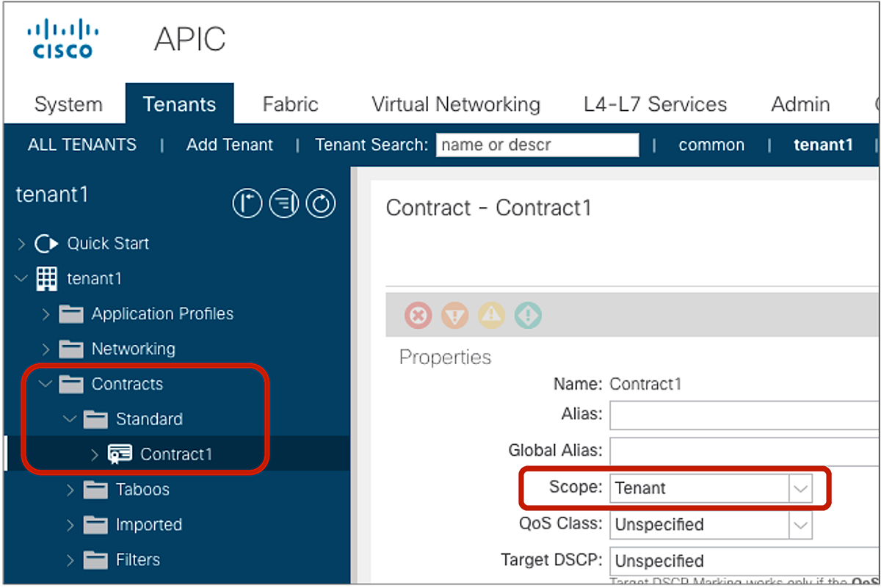The image size is (881, 588).
Task: Expand the Filters chevron
Action: pos(70,560)
